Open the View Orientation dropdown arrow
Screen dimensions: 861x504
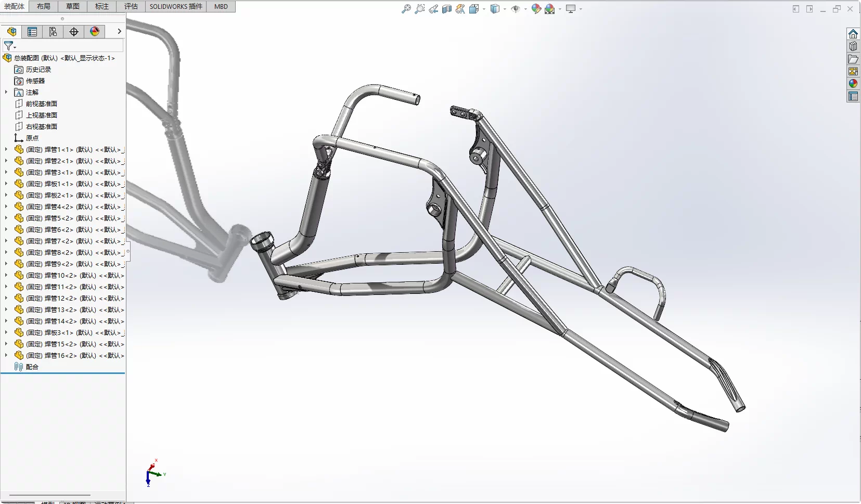[x=484, y=9]
